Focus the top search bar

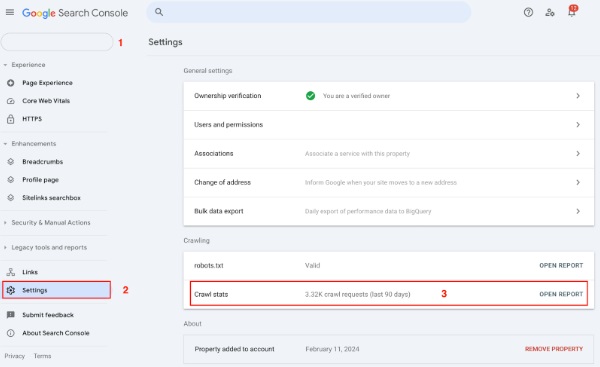[x=308, y=12]
